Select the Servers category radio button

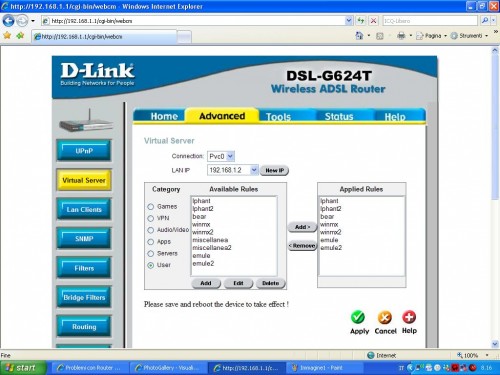tap(151, 254)
